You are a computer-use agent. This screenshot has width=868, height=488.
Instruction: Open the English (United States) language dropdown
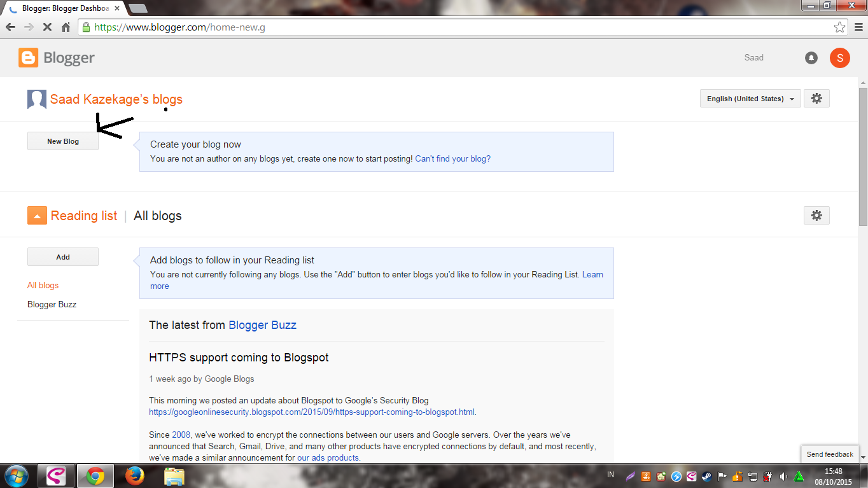tap(750, 98)
